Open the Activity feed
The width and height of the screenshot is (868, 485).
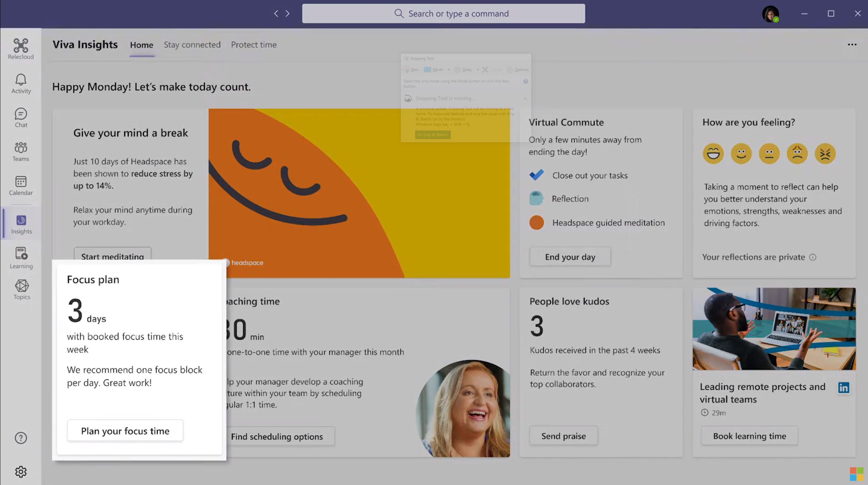[21, 84]
